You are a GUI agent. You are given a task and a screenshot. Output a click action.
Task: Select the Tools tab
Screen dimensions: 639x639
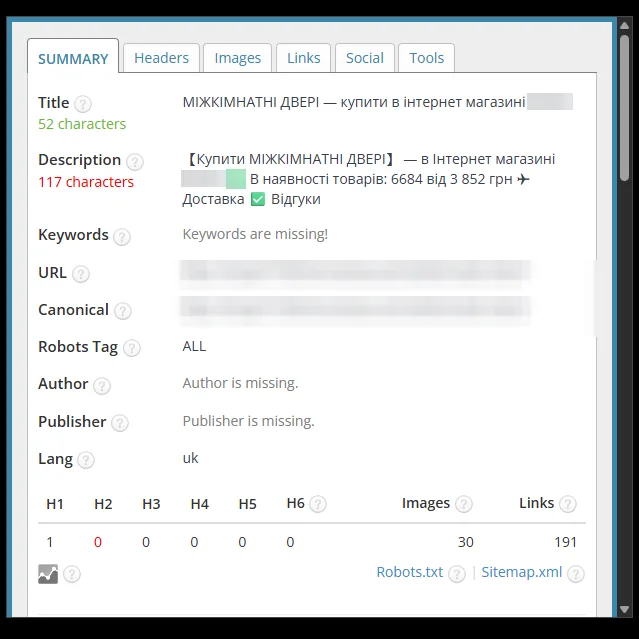coord(426,58)
